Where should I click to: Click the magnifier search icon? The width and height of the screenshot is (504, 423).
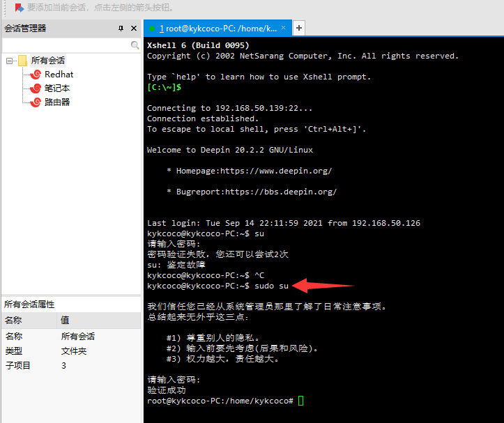click(135, 45)
